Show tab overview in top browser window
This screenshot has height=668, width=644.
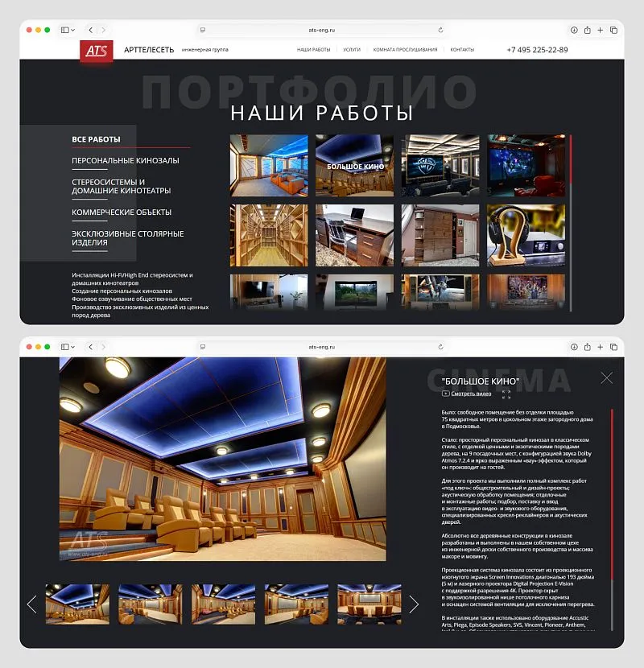(613, 30)
